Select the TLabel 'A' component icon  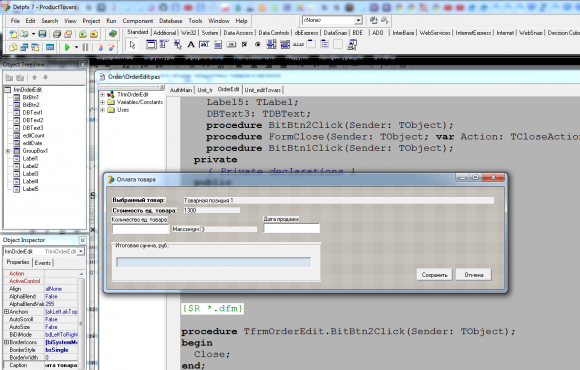pyautogui.click(x=191, y=45)
